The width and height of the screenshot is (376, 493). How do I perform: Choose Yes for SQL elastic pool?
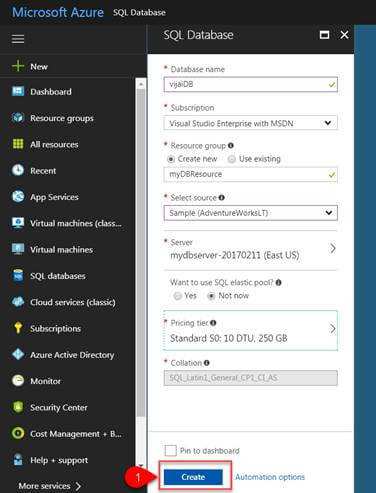178,296
